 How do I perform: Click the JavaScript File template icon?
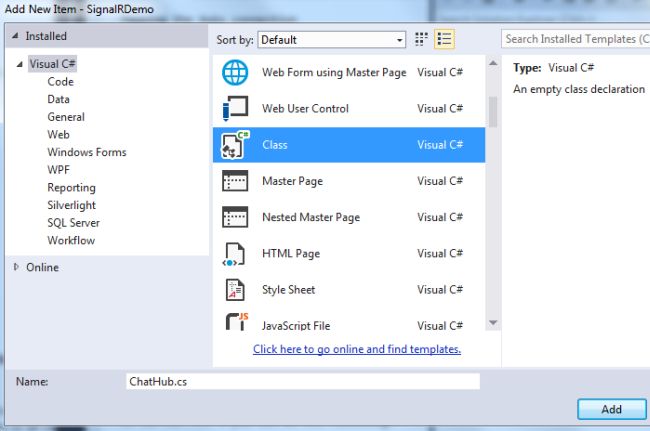[237, 322]
